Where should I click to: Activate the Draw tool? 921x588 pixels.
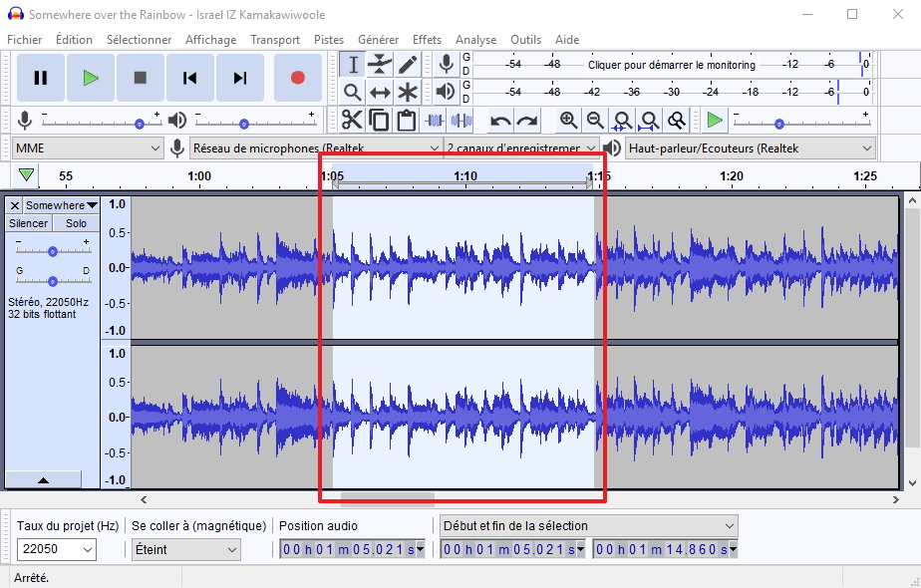point(407,64)
